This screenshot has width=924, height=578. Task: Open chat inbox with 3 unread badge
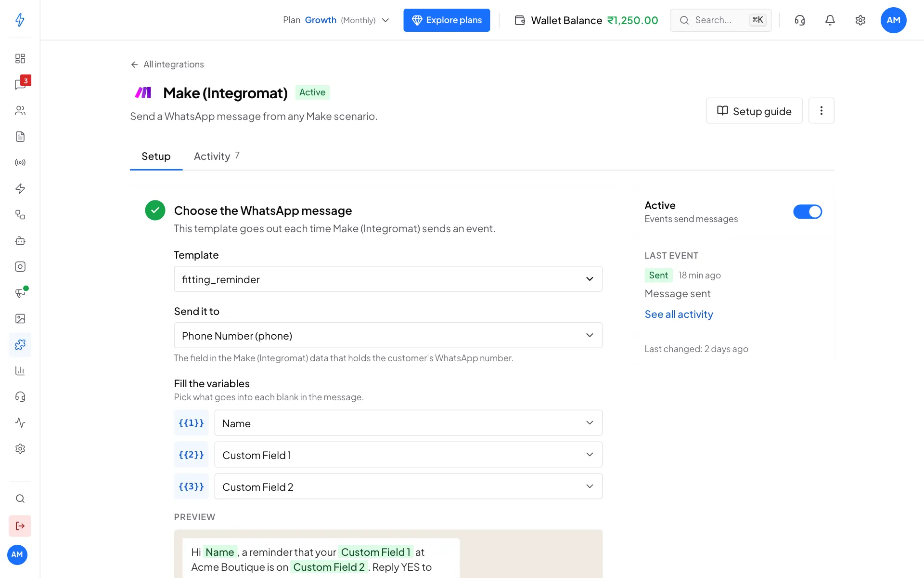click(x=20, y=85)
